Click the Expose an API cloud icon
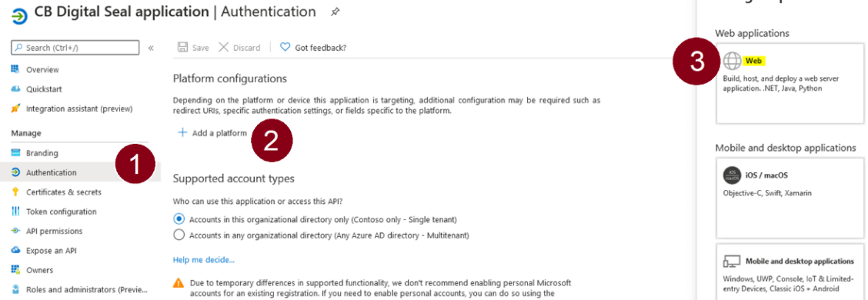The image size is (868, 300). tap(15, 250)
